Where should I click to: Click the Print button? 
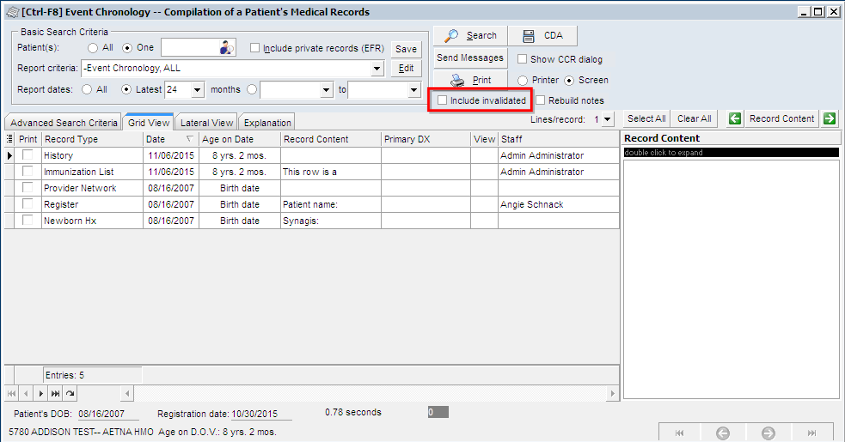point(470,80)
